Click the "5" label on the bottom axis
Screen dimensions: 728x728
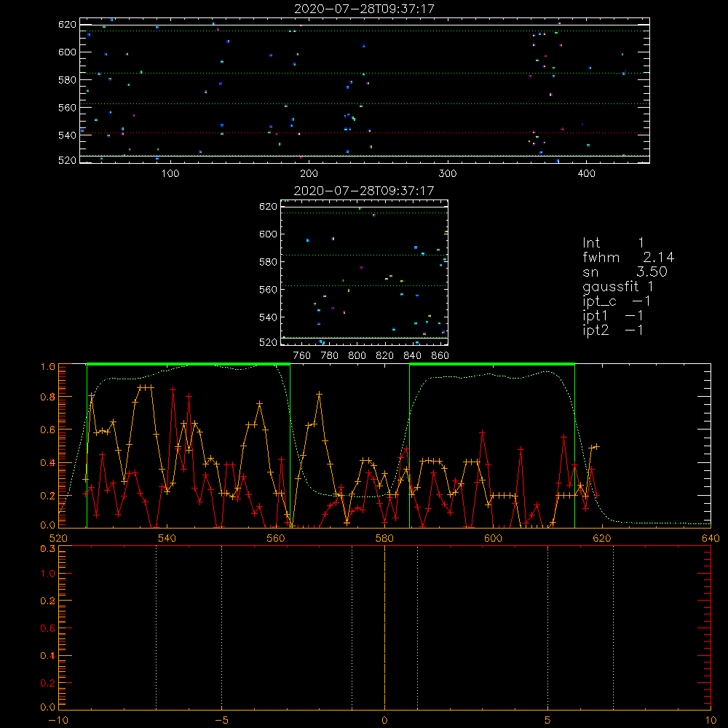click(548, 720)
